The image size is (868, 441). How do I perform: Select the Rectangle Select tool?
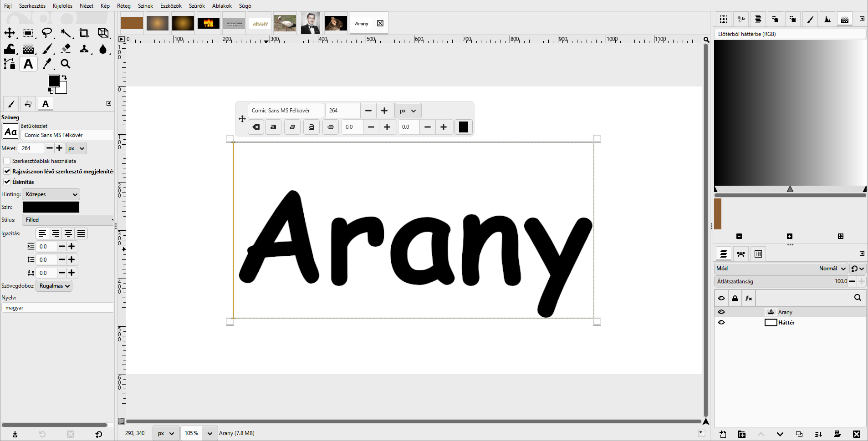[x=28, y=33]
